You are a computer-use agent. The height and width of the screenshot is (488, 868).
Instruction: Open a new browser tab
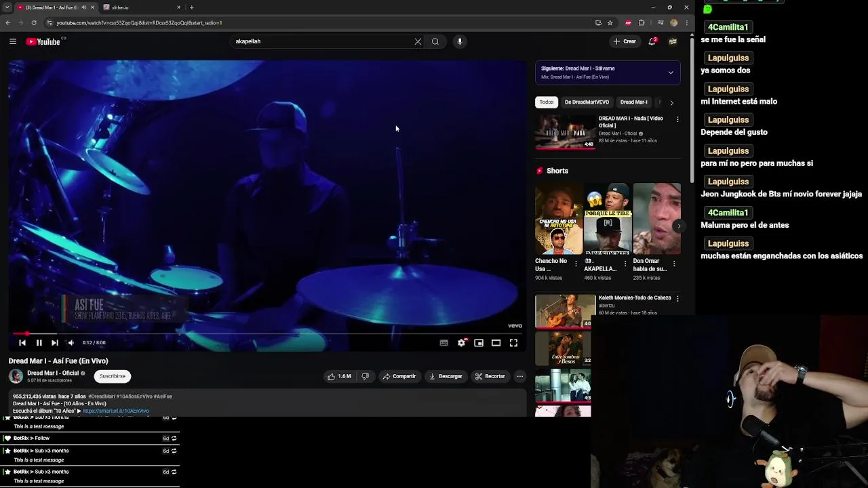pos(192,7)
